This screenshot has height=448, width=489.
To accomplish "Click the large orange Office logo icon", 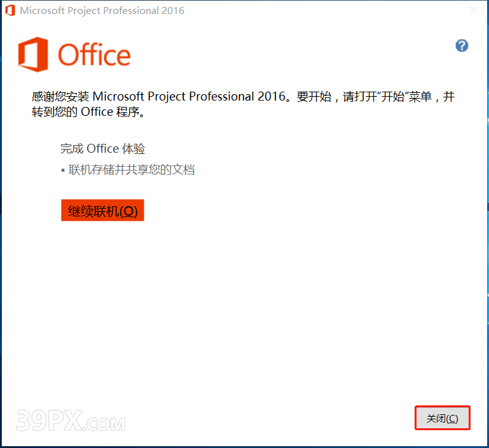I will [x=33, y=55].
